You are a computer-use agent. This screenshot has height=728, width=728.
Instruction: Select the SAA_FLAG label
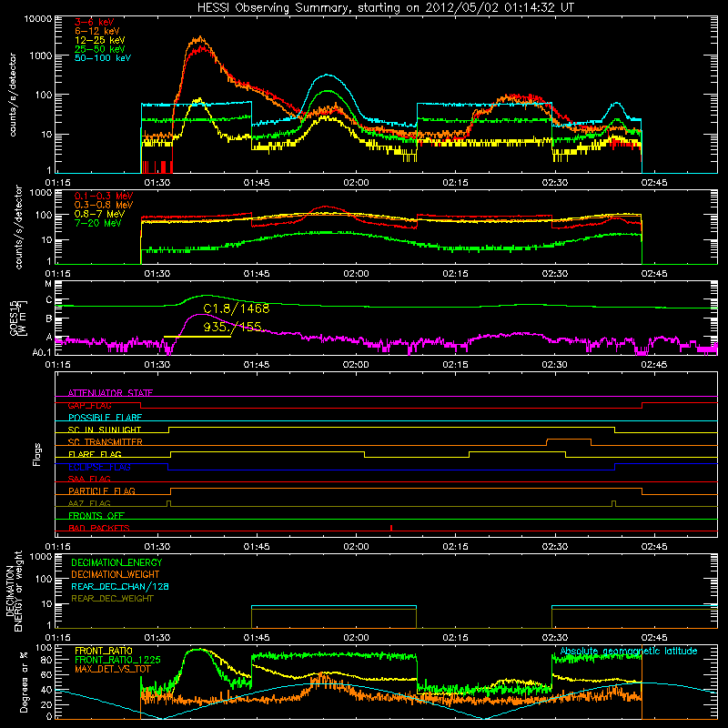tap(89, 479)
